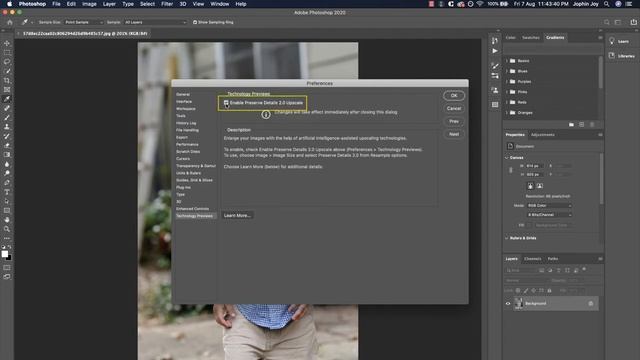Expand the Oranges gradient folder
The width and height of the screenshot is (640, 360).
click(507, 113)
